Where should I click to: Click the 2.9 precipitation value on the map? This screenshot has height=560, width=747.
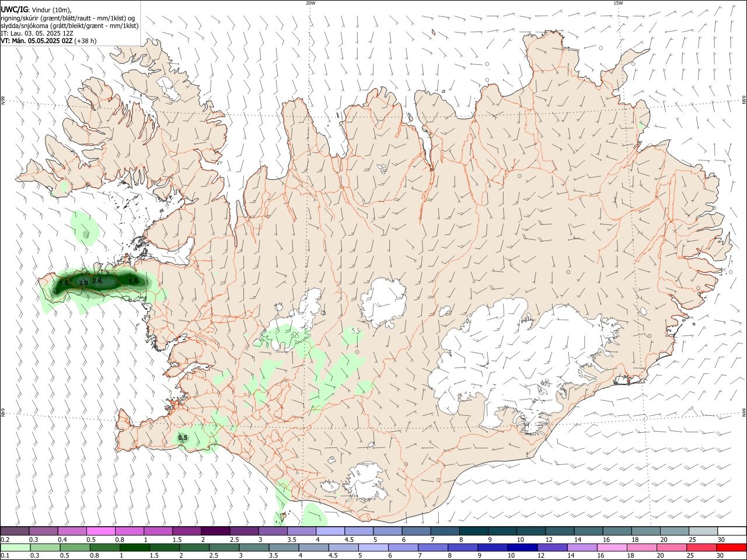coord(83,283)
